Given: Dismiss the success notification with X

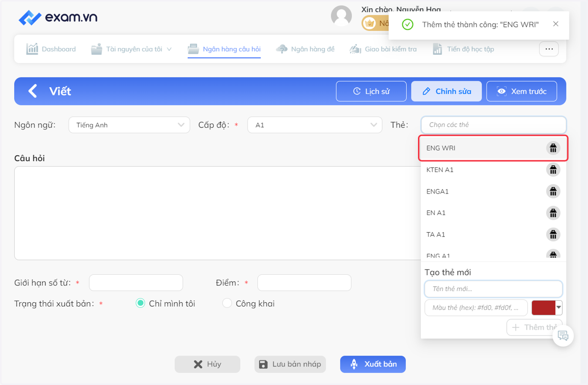Looking at the screenshot, I should 556,24.
